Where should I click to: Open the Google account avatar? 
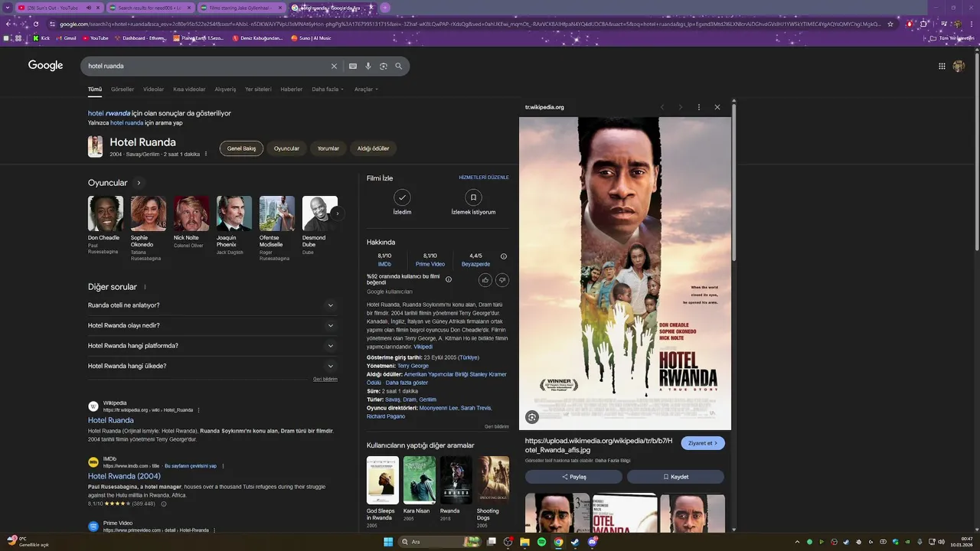959,66
